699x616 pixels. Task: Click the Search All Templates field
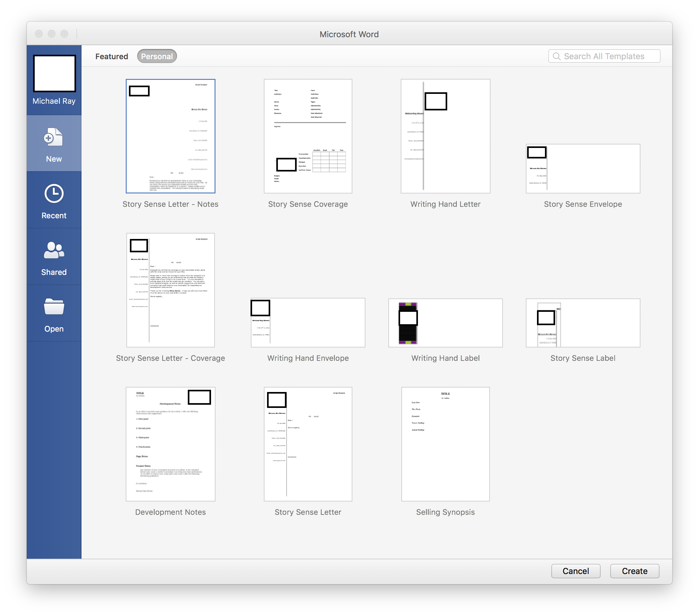[604, 56]
